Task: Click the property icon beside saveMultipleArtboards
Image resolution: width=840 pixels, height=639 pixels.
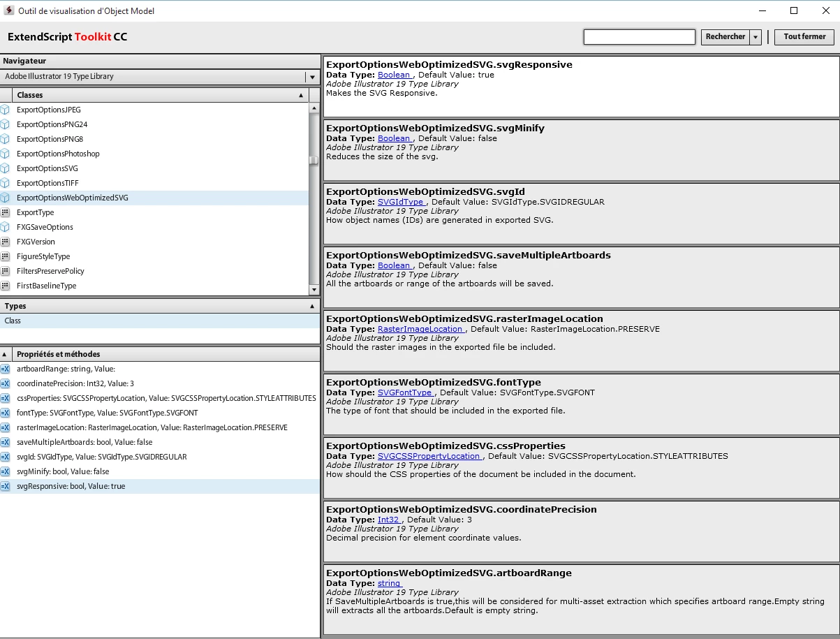Action: [x=5, y=442]
